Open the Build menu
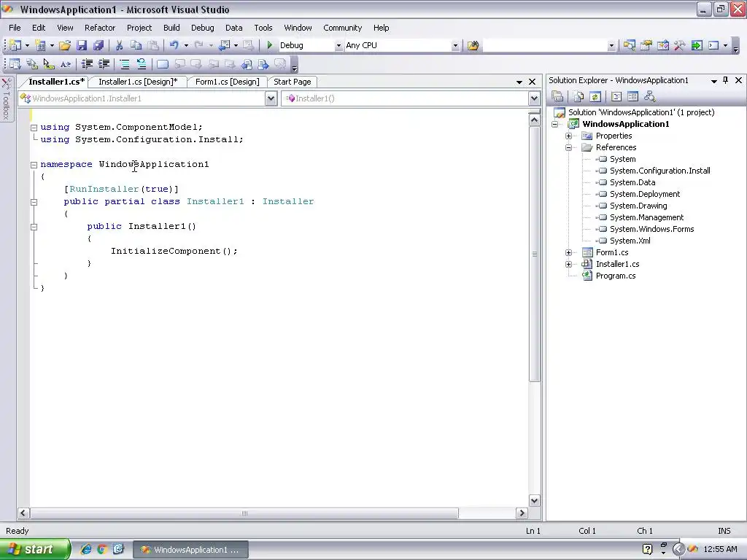This screenshot has height=560, width=747. tap(171, 28)
